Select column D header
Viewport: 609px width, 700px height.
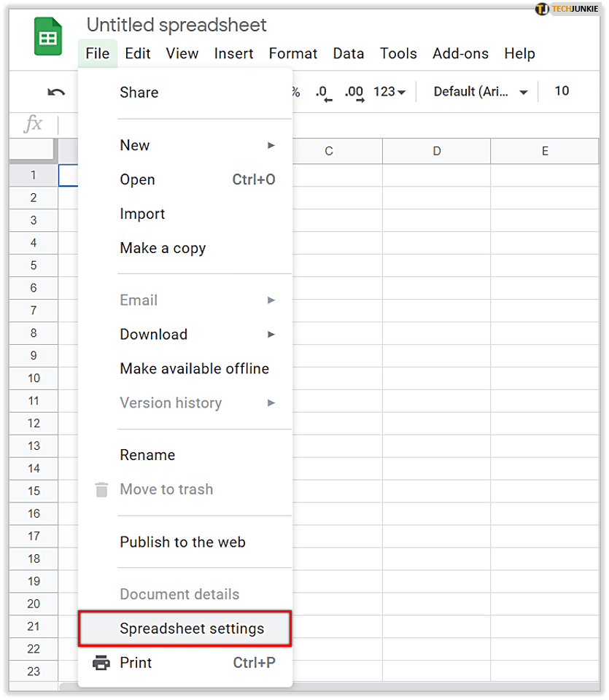[436, 151]
